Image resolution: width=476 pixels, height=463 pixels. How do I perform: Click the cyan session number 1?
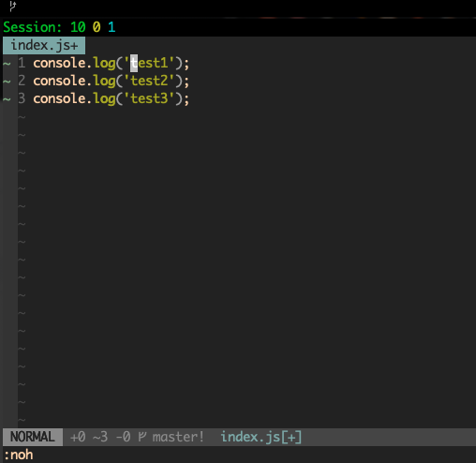[x=112, y=27]
